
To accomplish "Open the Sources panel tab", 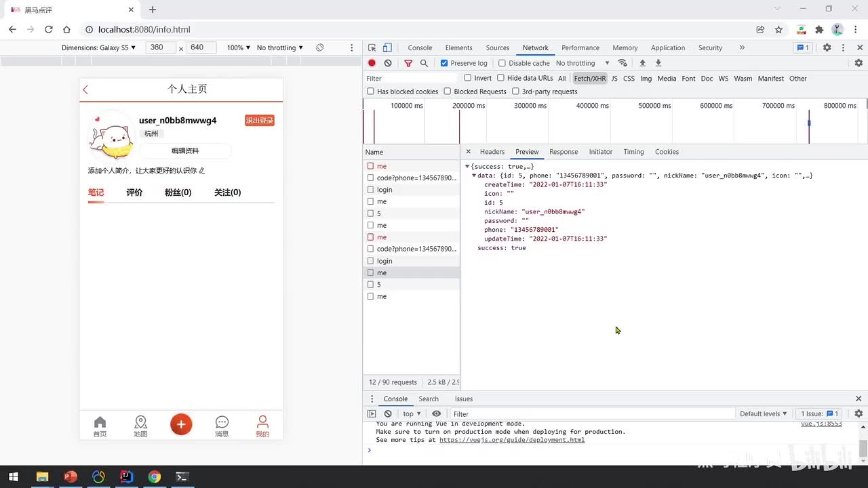I will coord(498,47).
